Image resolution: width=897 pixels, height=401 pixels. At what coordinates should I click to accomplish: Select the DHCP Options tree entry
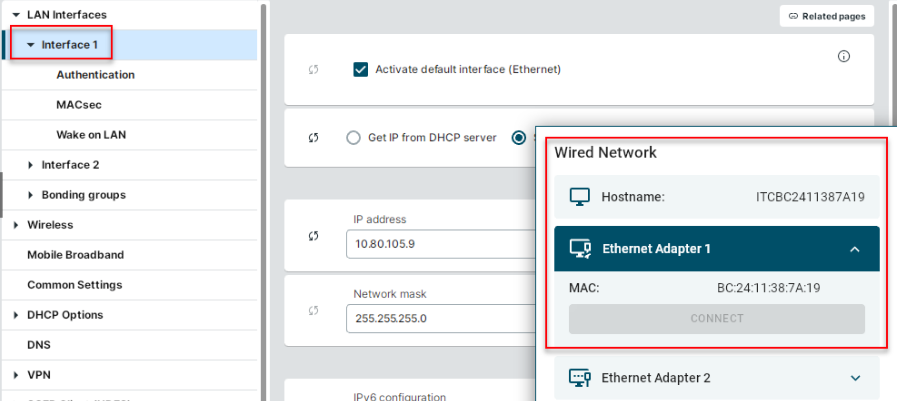[65, 315]
